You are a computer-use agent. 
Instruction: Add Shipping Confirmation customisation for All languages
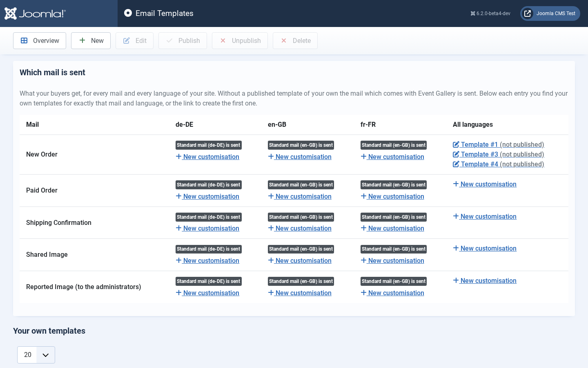point(485,216)
